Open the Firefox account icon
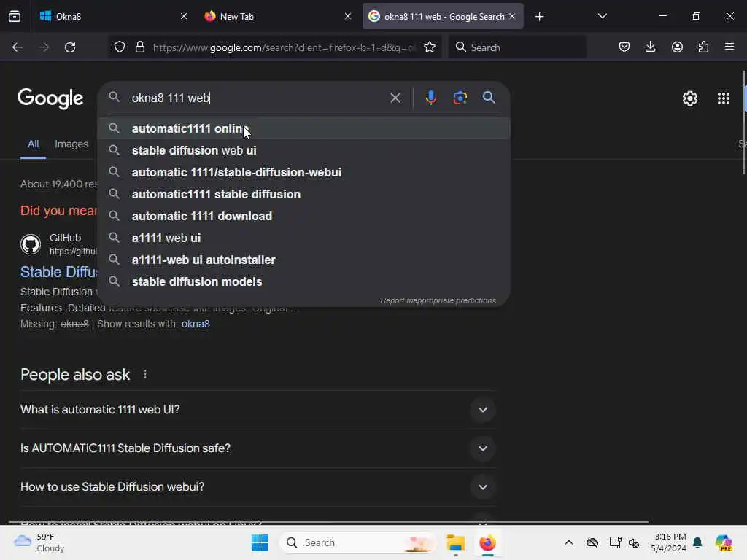This screenshot has width=747, height=560. (x=677, y=47)
